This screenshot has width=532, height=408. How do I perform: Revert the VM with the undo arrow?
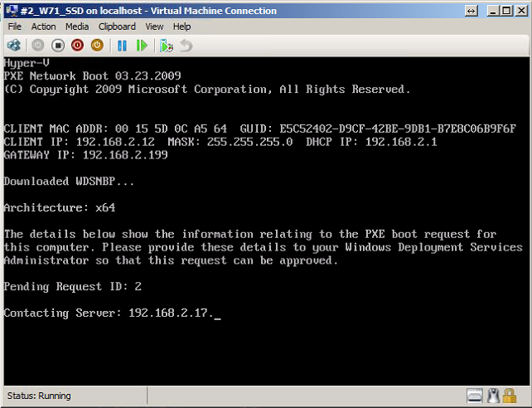click(x=186, y=46)
